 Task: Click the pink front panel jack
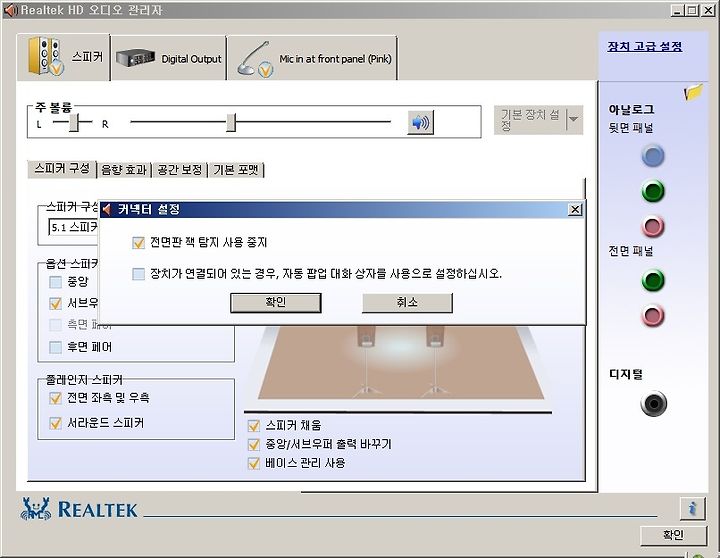652,316
